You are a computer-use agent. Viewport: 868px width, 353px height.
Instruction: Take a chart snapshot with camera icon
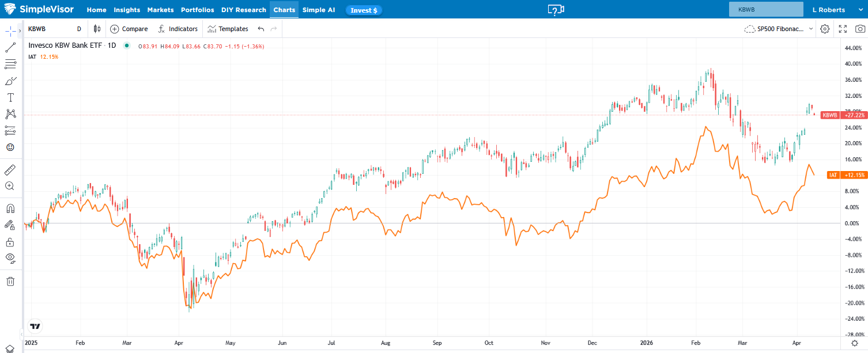[860, 29]
